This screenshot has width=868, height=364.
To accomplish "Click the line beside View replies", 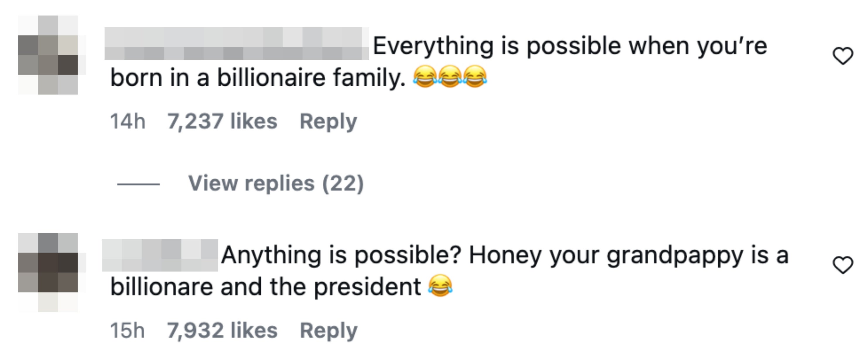I will coord(139,184).
